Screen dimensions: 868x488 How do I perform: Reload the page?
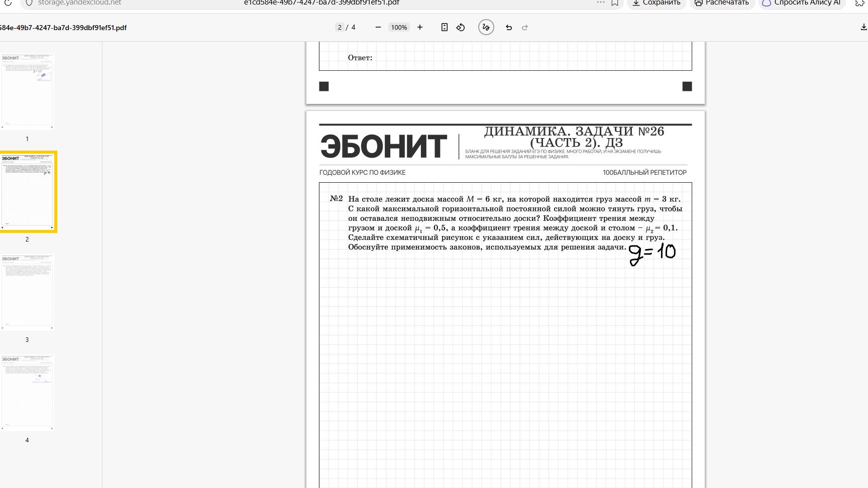click(x=8, y=3)
